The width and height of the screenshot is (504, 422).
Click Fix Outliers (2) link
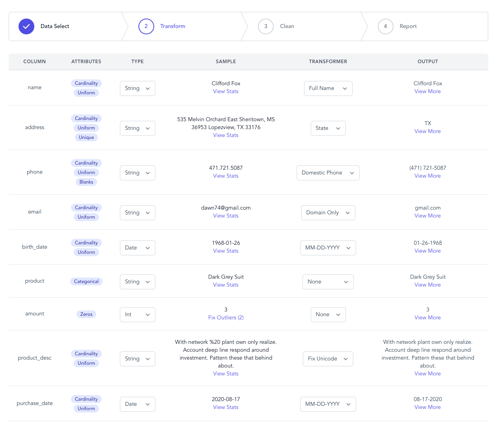tap(226, 318)
